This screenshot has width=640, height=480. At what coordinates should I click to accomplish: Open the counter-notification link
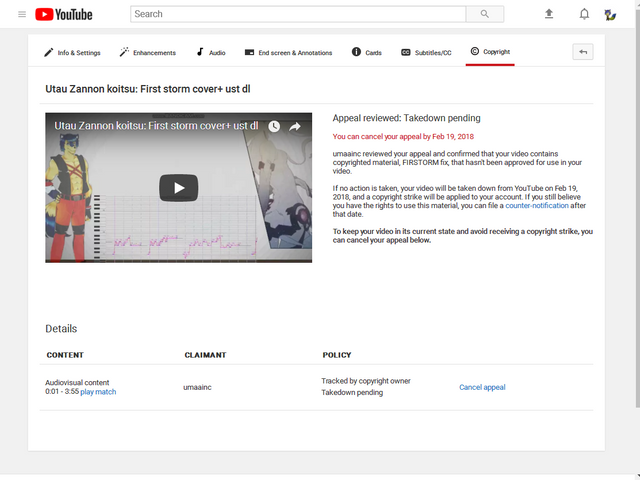tap(537, 205)
